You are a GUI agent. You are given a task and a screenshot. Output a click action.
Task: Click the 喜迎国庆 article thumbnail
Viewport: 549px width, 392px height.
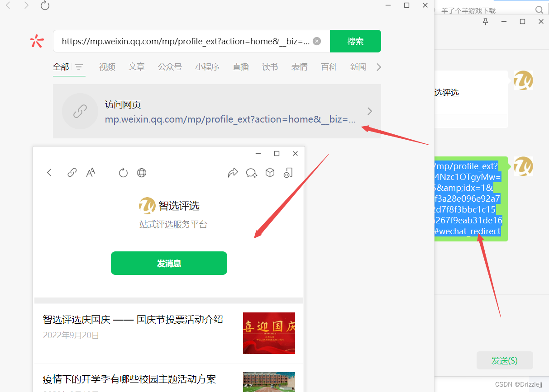tap(269, 333)
